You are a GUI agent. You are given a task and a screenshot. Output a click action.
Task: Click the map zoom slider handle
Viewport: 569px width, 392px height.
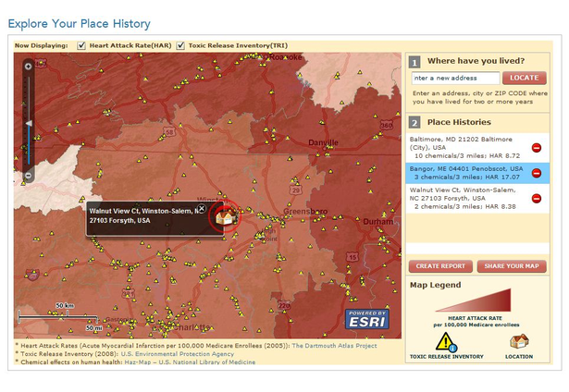pyautogui.click(x=29, y=124)
